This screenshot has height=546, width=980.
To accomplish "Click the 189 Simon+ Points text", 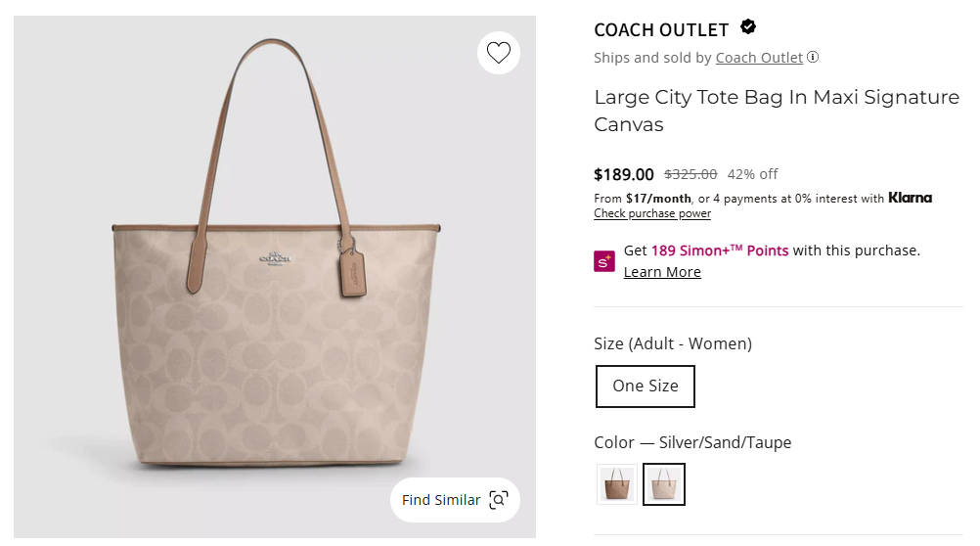I will click(x=720, y=250).
